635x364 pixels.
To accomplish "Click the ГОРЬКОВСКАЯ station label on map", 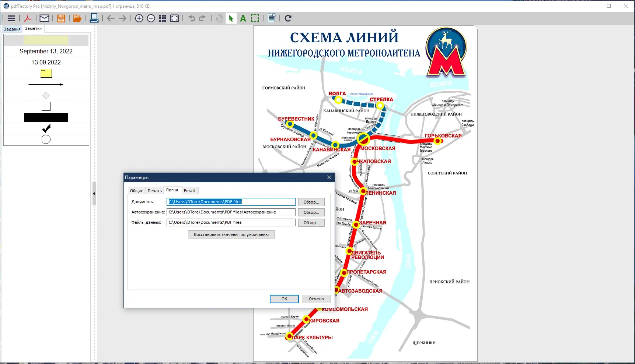I will click(x=443, y=136).
